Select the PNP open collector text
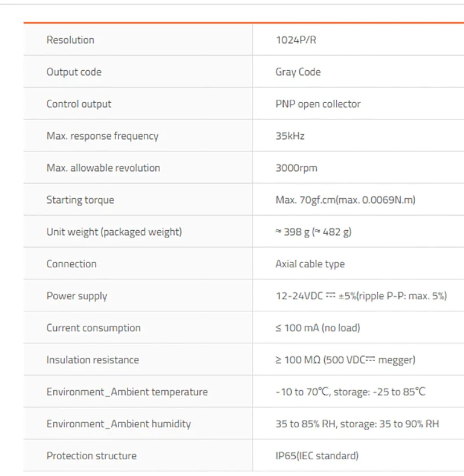Viewport: 464px width, 476px height. click(x=318, y=104)
